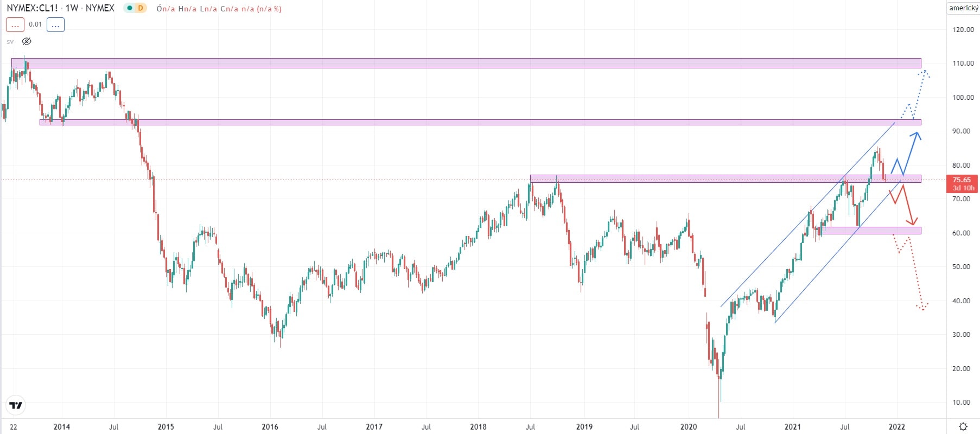Click the TradingView logo icon

16,405
